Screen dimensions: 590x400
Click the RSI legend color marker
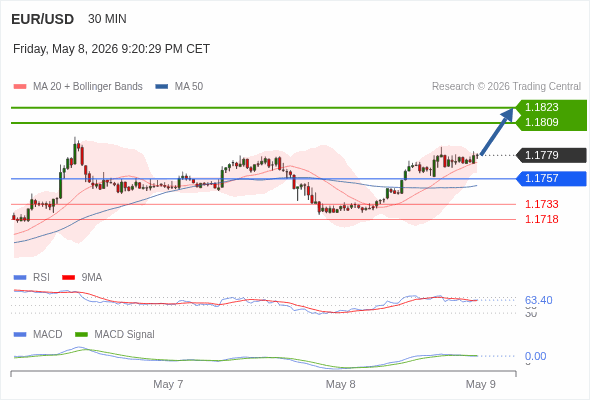(20, 278)
